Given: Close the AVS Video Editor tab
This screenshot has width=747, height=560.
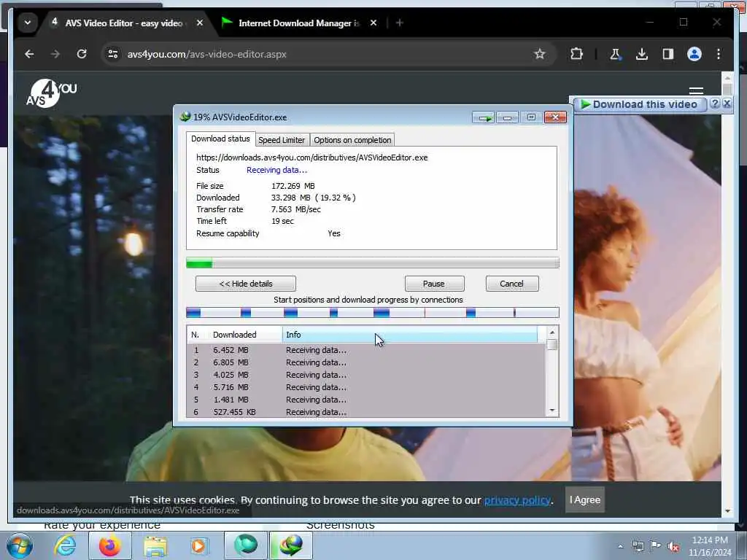Looking at the screenshot, I should pos(200,23).
